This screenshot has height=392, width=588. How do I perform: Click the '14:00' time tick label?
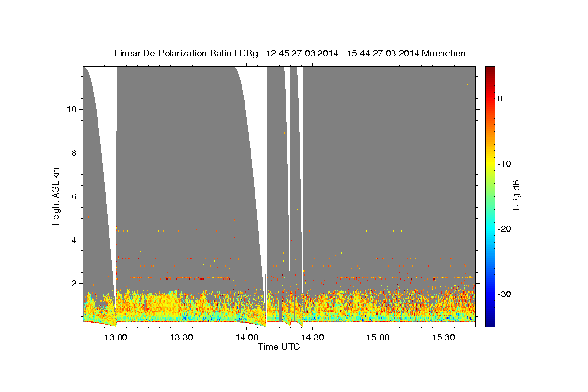(247, 337)
